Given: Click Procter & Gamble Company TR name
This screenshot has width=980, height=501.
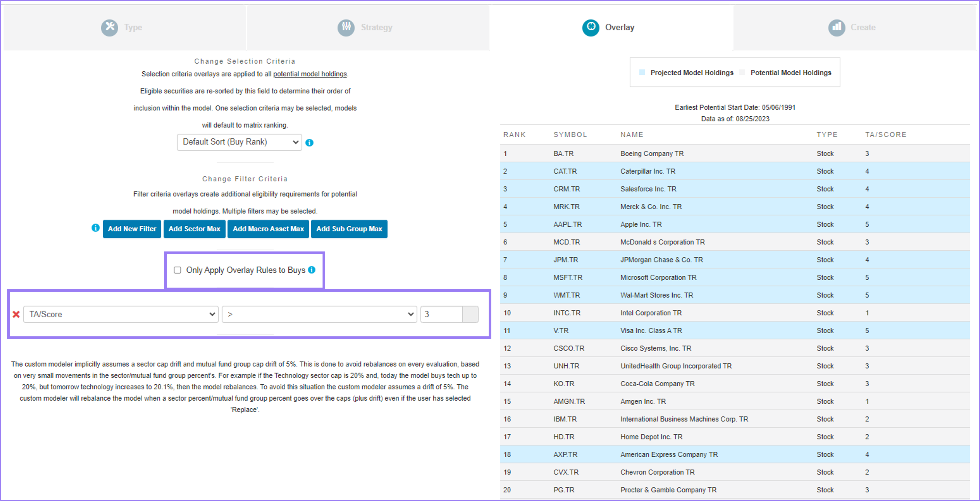Looking at the screenshot, I should coord(669,490).
